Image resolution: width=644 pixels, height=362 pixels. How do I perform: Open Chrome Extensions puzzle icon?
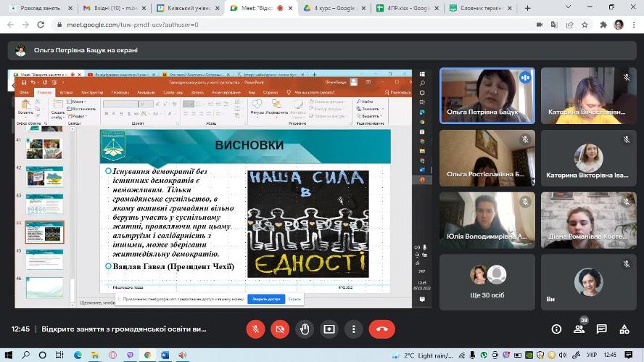603,25
